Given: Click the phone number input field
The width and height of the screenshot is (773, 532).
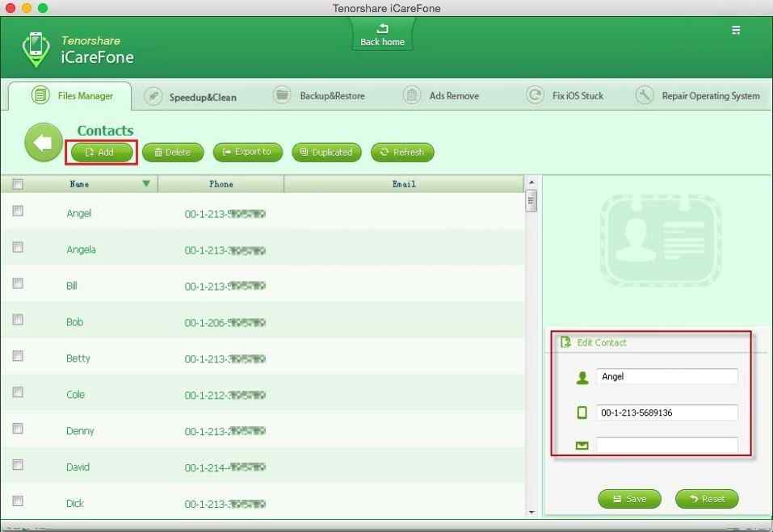Looking at the screenshot, I should pyautogui.click(x=667, y=413).
